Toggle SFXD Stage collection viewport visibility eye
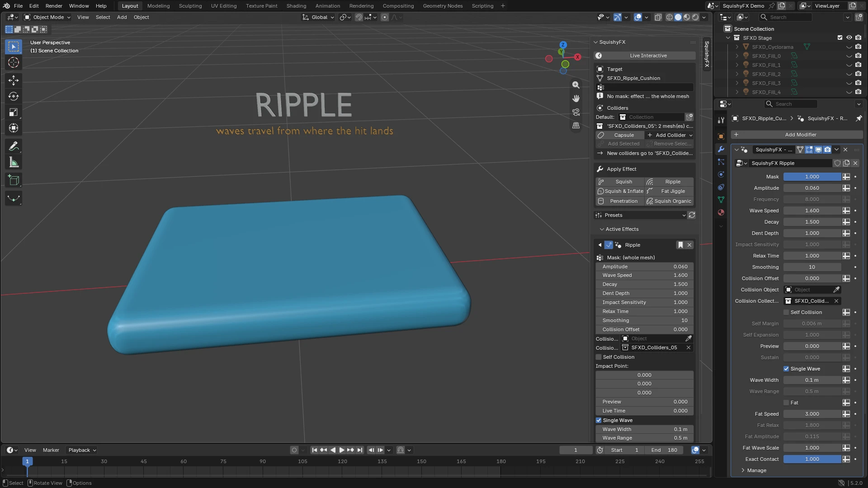 [x=849, y=38]
